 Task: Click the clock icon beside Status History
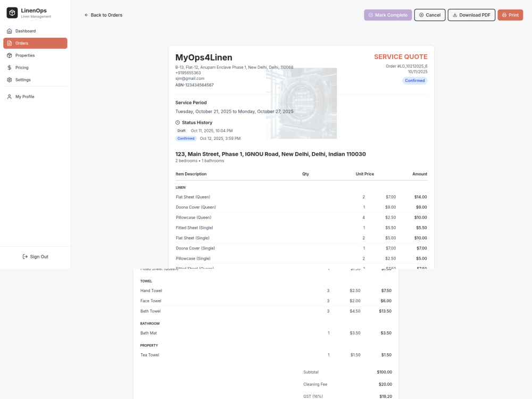point(178,122)
